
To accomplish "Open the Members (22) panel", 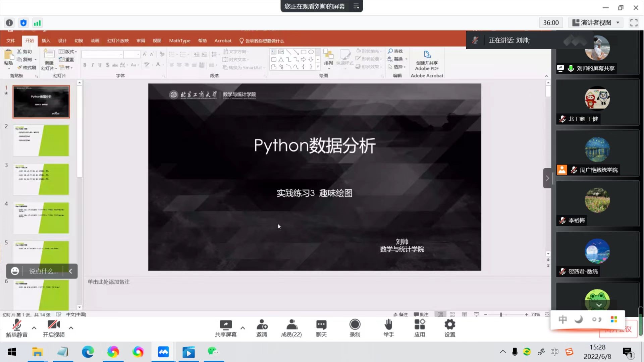I will click(x=291, y=325).
